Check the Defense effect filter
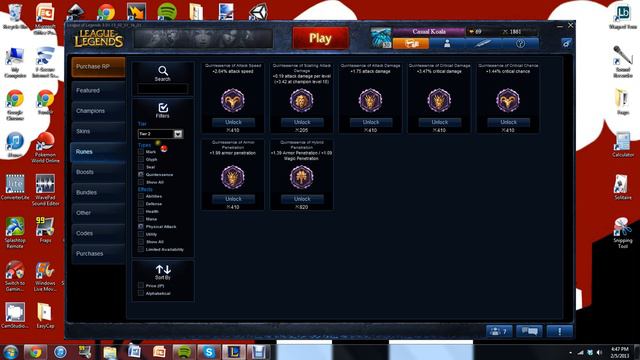Image resolution: width=640 pixels, height=360 pixels. [141, 203]
